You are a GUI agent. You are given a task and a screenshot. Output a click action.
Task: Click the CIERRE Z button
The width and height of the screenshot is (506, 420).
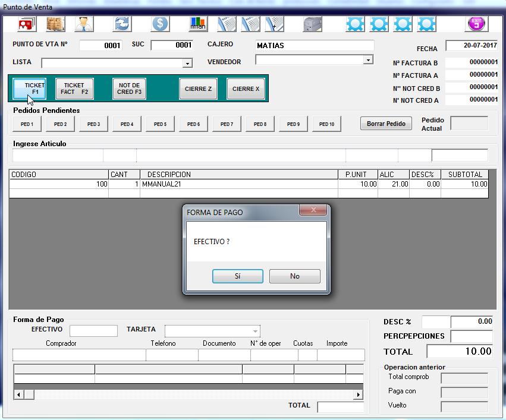coord(198,89)
